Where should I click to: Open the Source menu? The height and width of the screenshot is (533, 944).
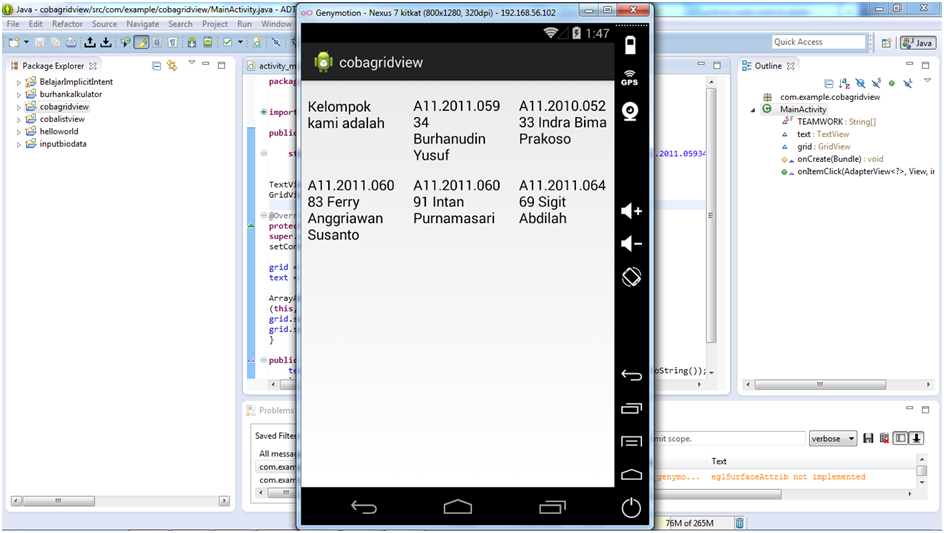point(104,24)
